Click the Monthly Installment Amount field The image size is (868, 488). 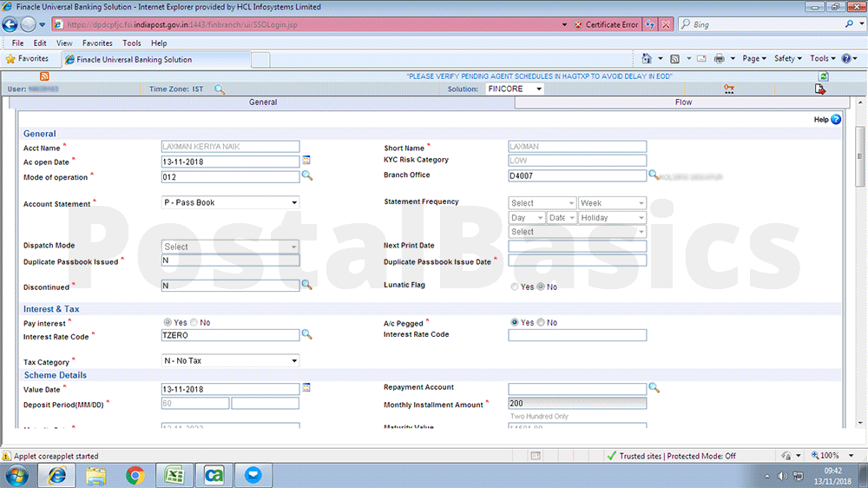pos(577,404)
